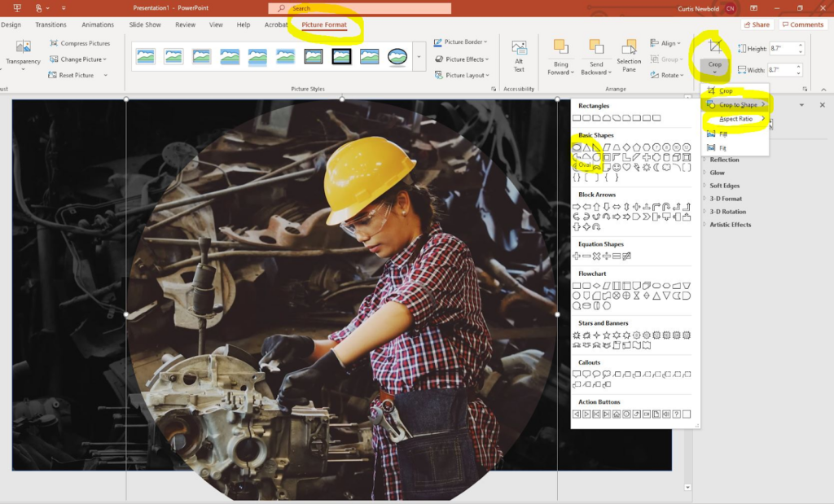Choose the first rectangle shape under Rectangles
This screenshot has height=504, width=834.
[x=577, y=118]
